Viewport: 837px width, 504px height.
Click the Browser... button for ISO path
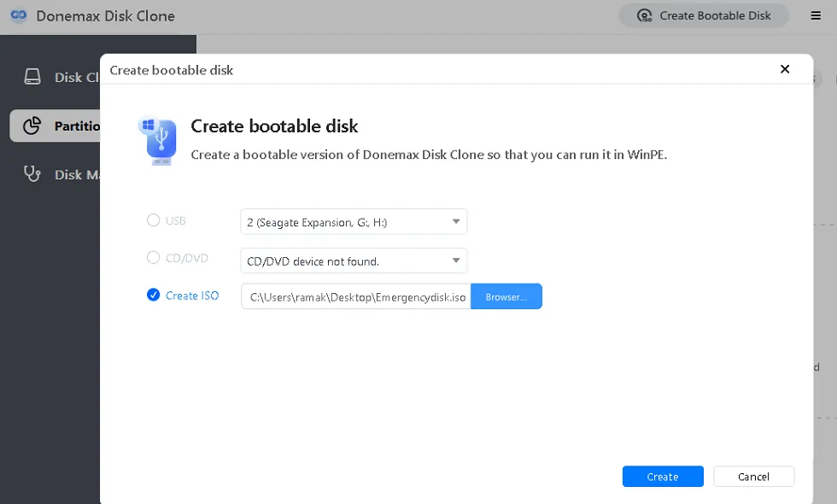coord(506,296)
